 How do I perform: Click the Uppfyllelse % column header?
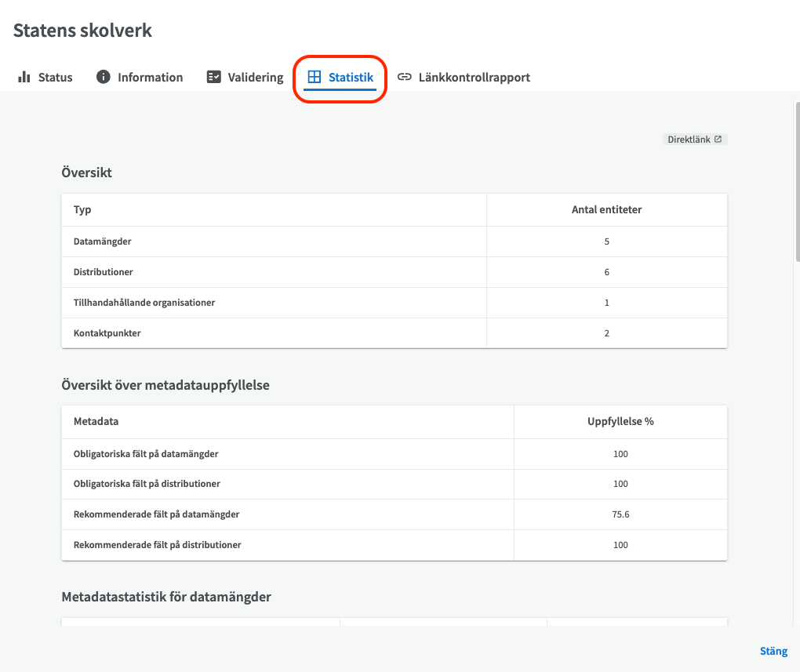coord(620,421)
